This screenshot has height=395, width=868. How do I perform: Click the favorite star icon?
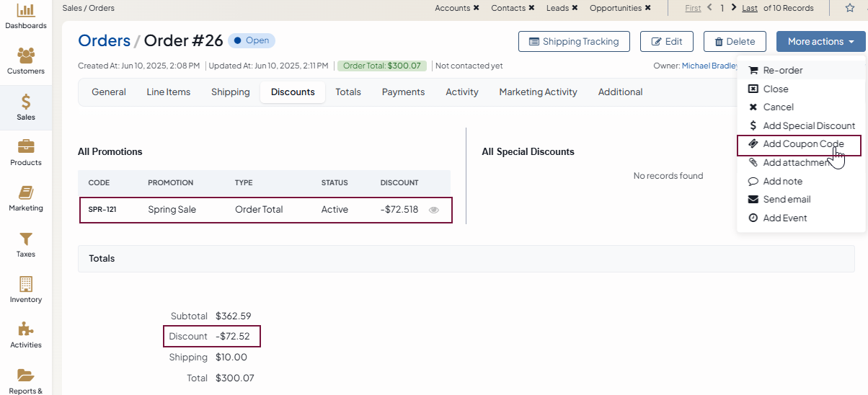coord(849,8)
